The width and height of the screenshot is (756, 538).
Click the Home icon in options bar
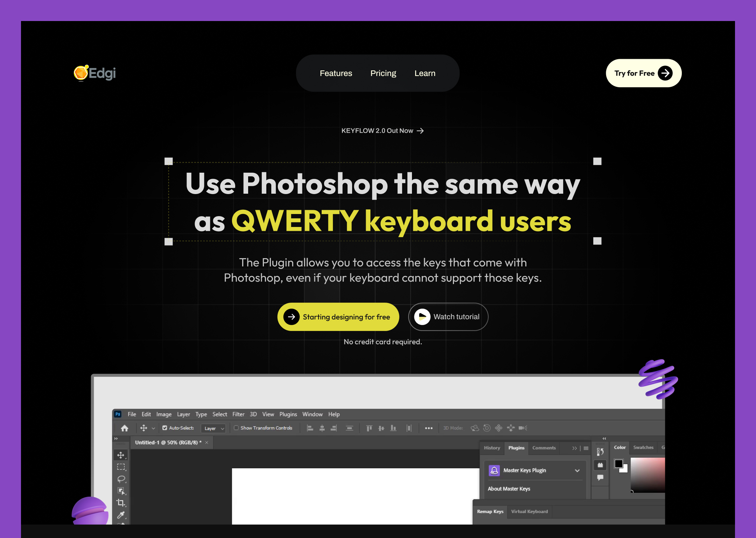pos(125,428)
